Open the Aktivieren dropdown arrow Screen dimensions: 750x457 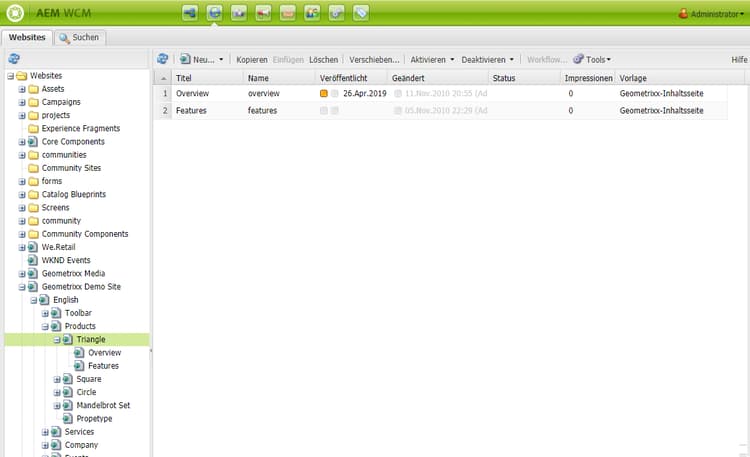(452, 59)
